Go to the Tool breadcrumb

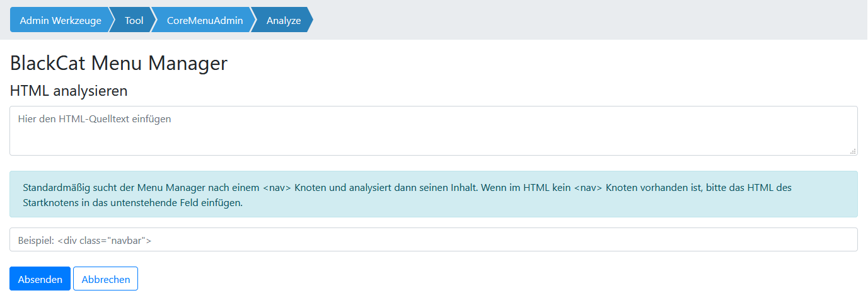(x=134, y=20)
